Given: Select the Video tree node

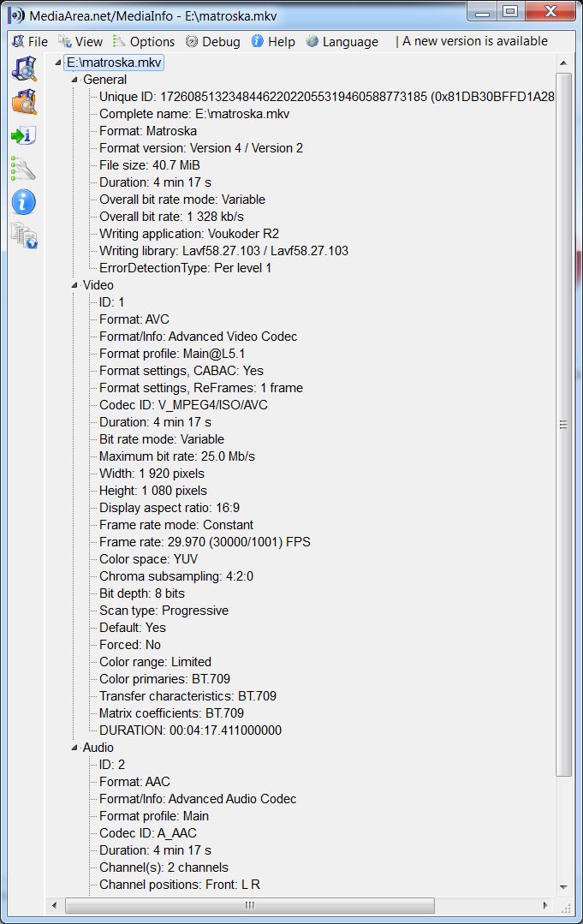Looking at the screenshot, I should [98, 285].
